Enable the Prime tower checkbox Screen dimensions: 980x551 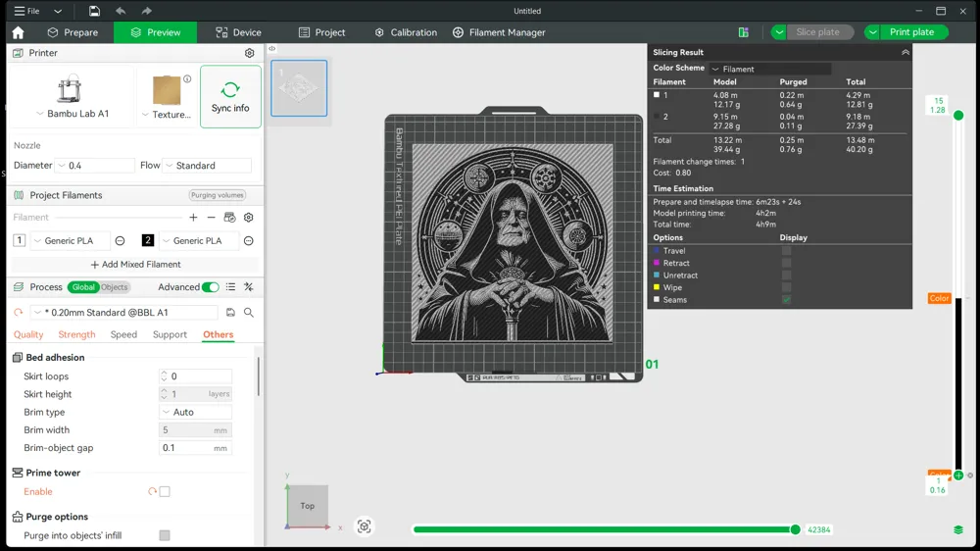coord(165,491)
